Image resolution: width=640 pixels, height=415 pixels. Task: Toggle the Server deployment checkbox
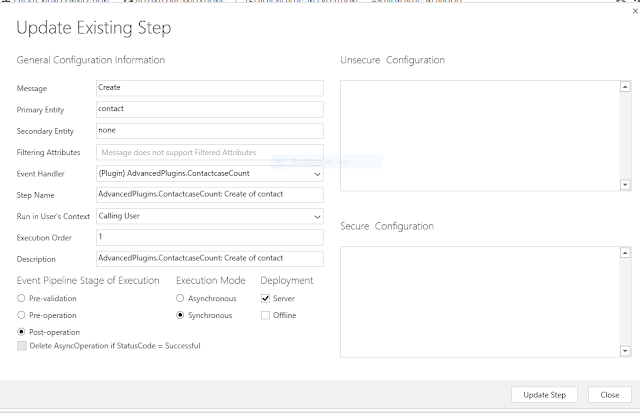[265, 298]
